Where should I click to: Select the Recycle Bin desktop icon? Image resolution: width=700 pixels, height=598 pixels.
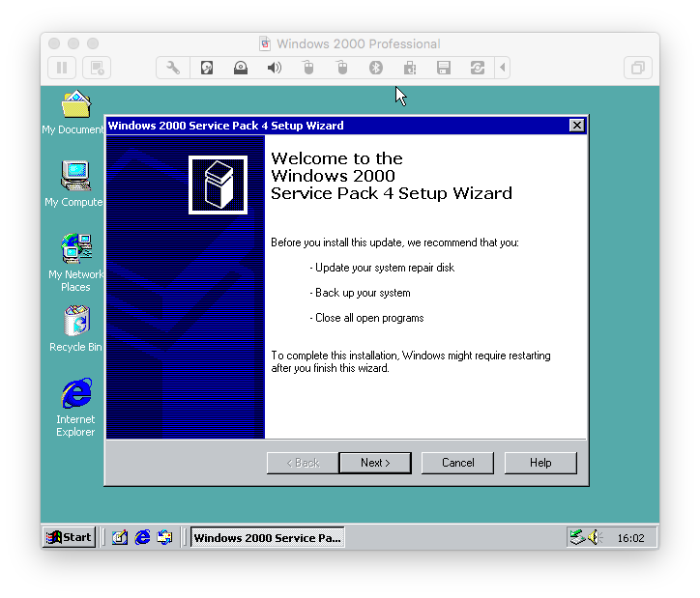click(75, 328)
